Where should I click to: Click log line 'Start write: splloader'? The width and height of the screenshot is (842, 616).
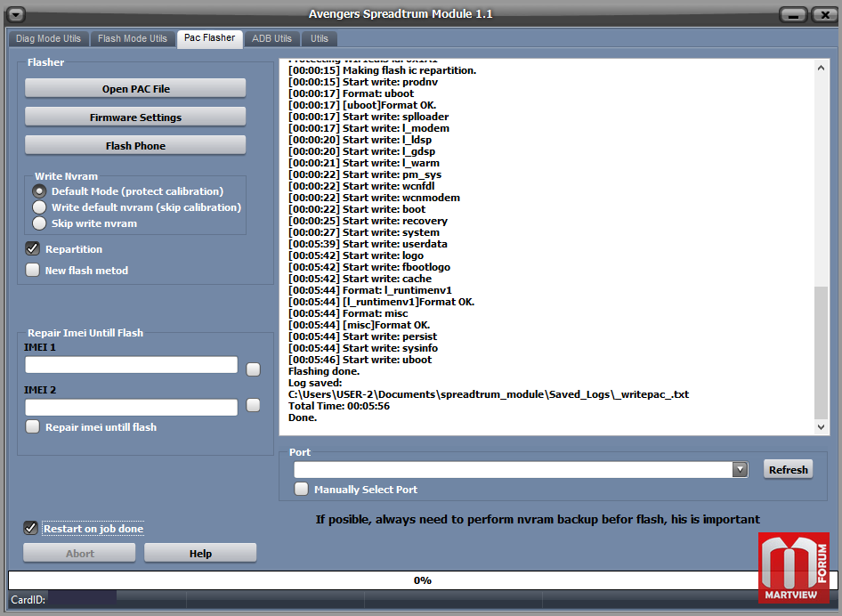[x=368, y=117]
